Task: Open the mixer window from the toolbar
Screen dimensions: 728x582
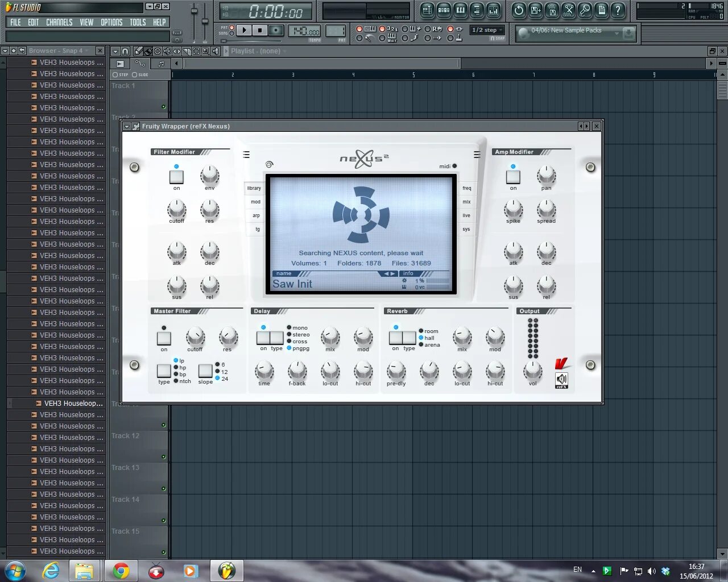Action: (493, 10)
